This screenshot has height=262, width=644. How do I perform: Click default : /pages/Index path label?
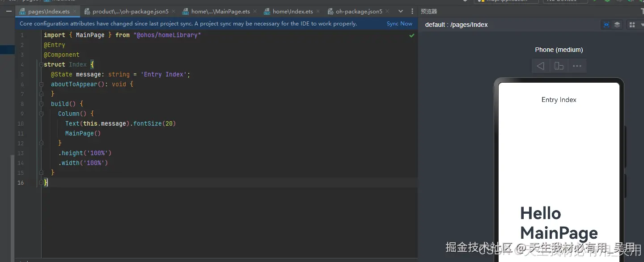click(456, 25)
